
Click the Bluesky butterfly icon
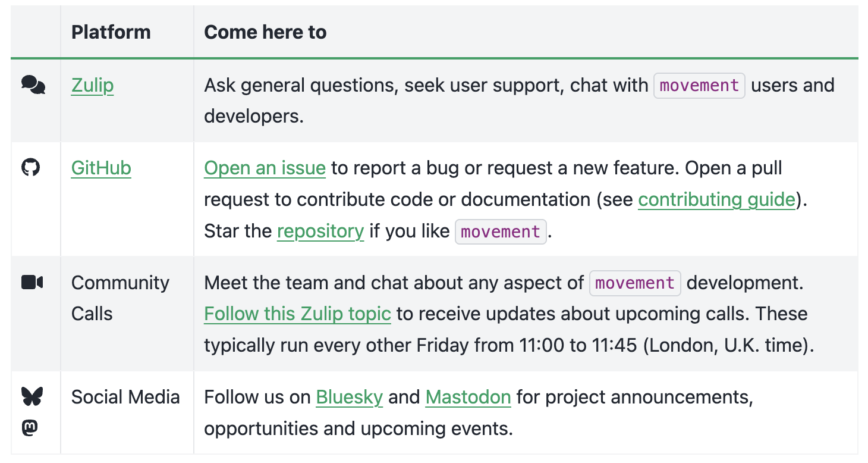point(32,396)
